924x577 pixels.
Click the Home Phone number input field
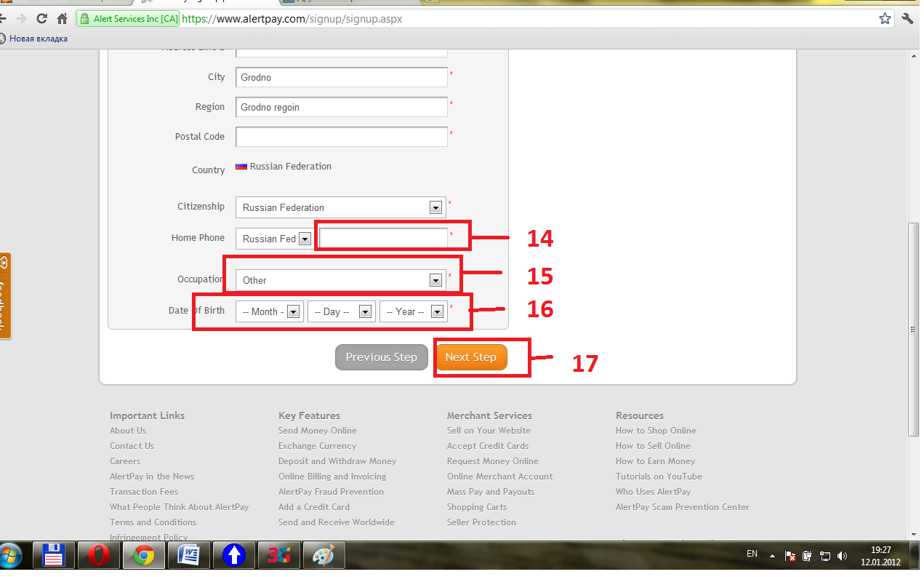pos(383,238)
